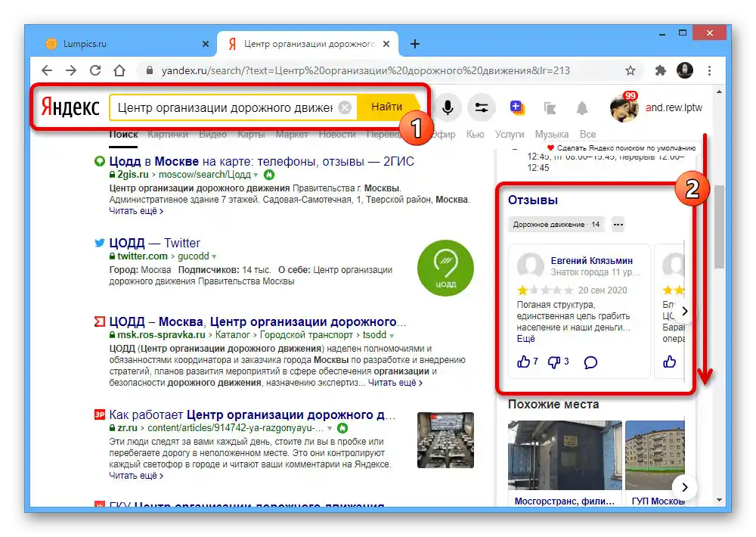Image resolution: width=756 pixels, height=537 pixels.
Task: Switch to the Поиск tab
Action: click(123, 135)
